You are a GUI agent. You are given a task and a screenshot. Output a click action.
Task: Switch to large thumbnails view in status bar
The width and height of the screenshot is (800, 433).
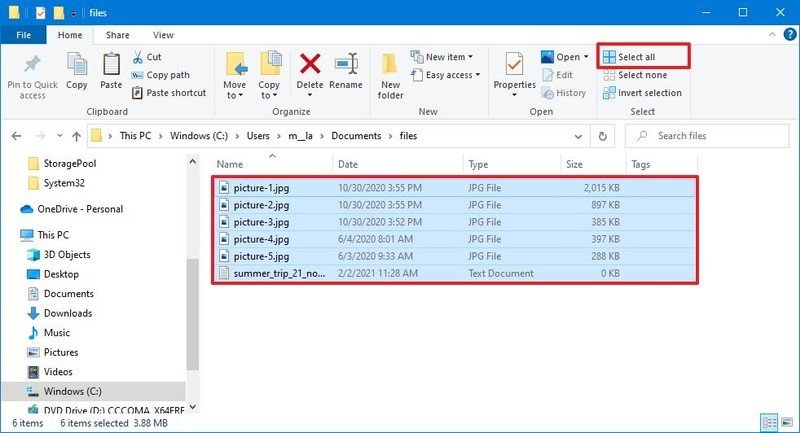tap(786, 423)
